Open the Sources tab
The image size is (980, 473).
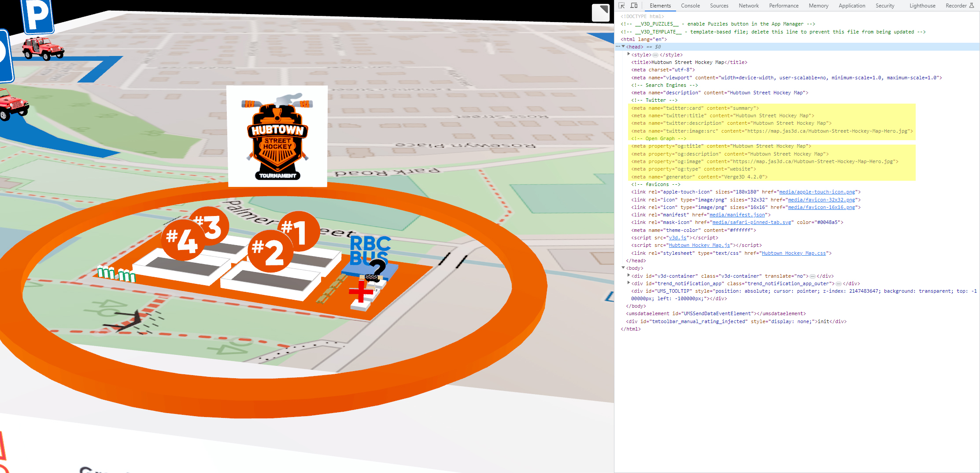pyautogui.click(x=719, y=6)
